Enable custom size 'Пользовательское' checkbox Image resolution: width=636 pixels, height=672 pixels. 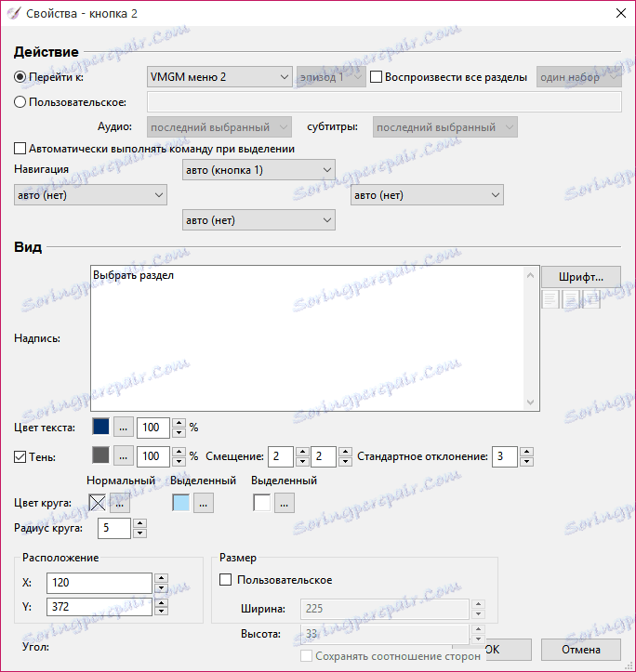point(226,580)
